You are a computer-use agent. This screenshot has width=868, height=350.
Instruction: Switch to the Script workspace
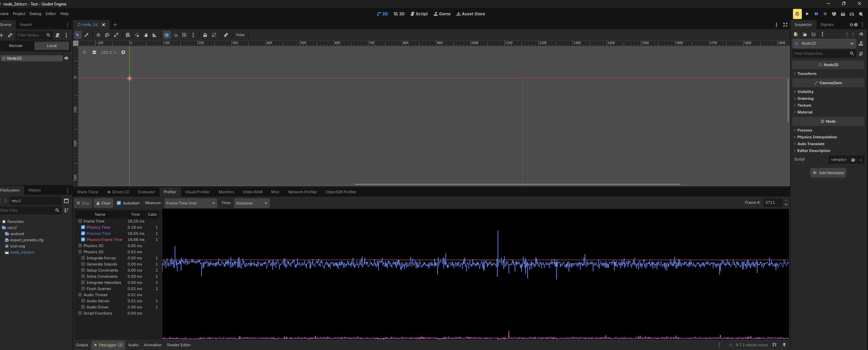click(x=419, y=14)
